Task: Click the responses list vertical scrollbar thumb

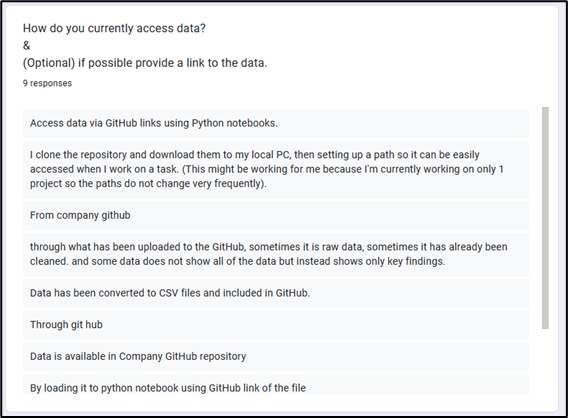Action: click(x=545, y=218)
